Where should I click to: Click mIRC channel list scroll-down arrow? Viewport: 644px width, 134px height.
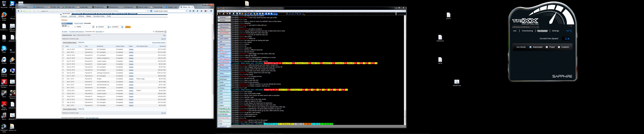click(230, 127)
